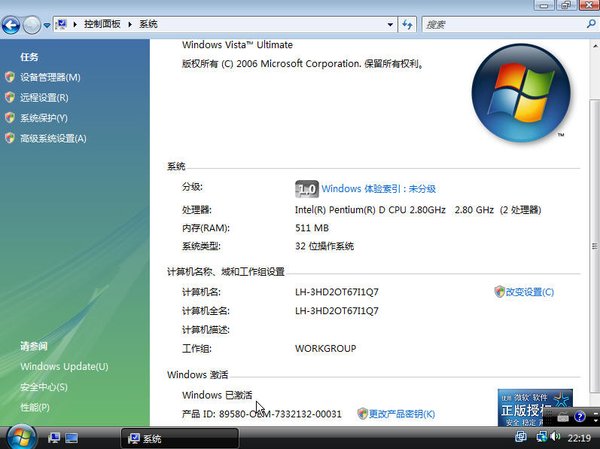Click Windows 已激活 status text
This screenshot has height=449, width=600.
pyautogui.click(x=217, y=395)
